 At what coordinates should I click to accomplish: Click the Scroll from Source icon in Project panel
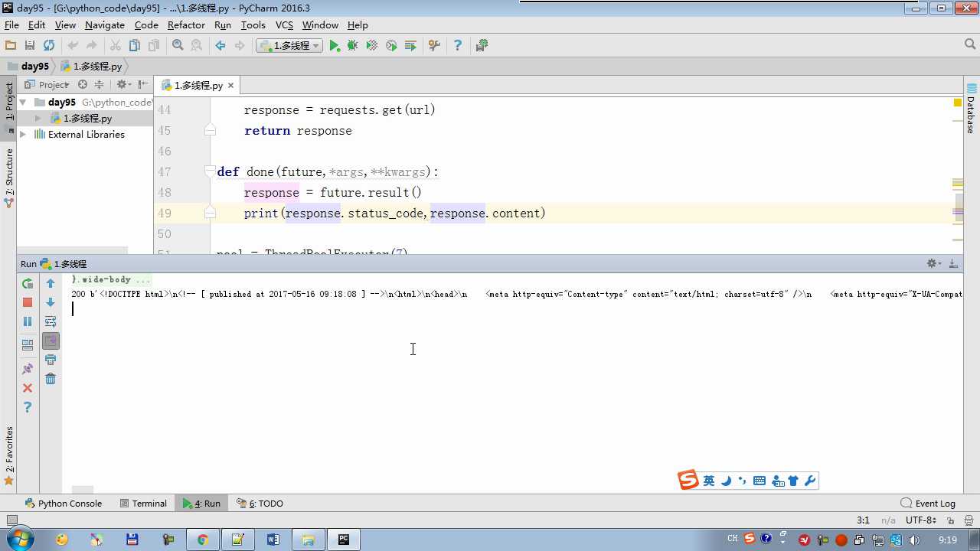coord(83,85)
